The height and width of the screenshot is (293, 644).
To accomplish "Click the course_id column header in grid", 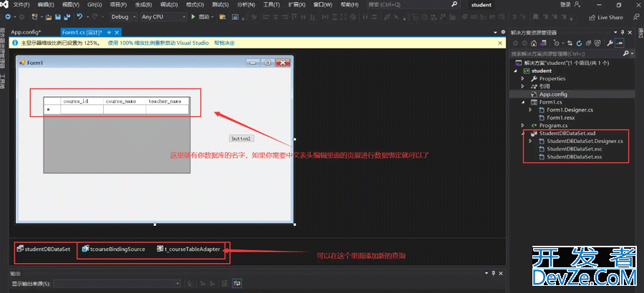I will (x=82, y=101).
